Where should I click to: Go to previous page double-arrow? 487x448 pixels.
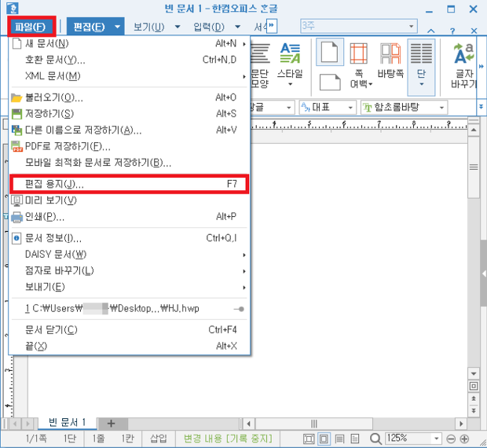click(474, 398)
